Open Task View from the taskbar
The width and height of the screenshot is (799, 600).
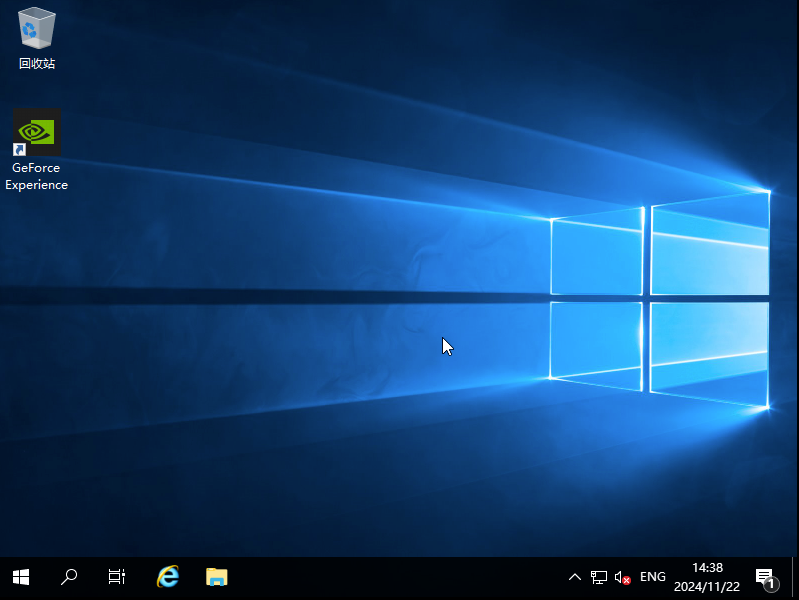[117, 577]
